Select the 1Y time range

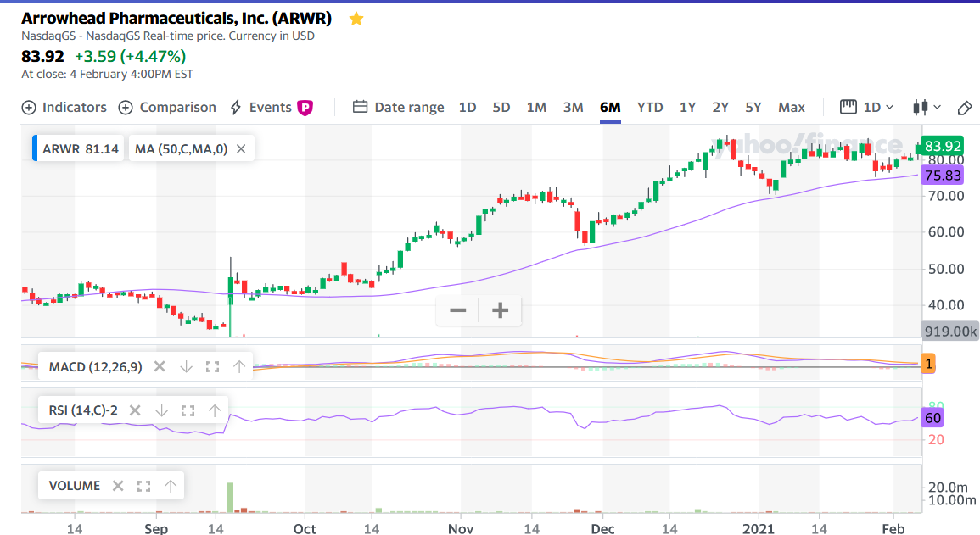(687, 108)
